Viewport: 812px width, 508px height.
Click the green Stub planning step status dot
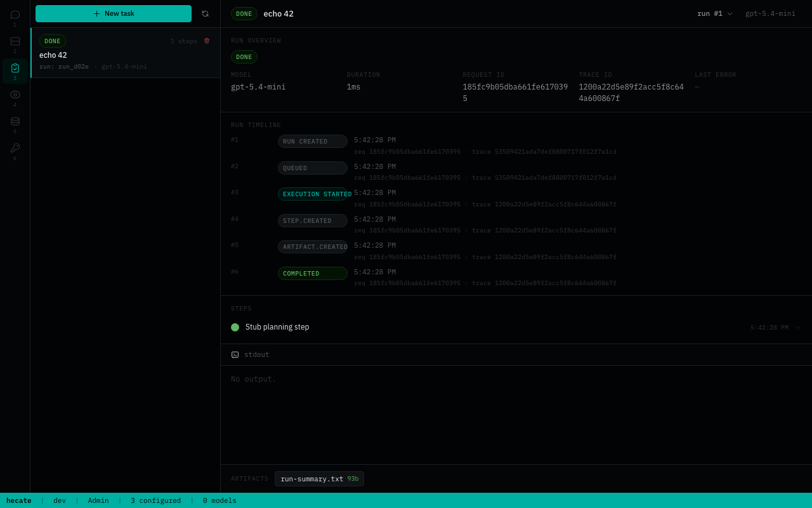tap(235, 327)
